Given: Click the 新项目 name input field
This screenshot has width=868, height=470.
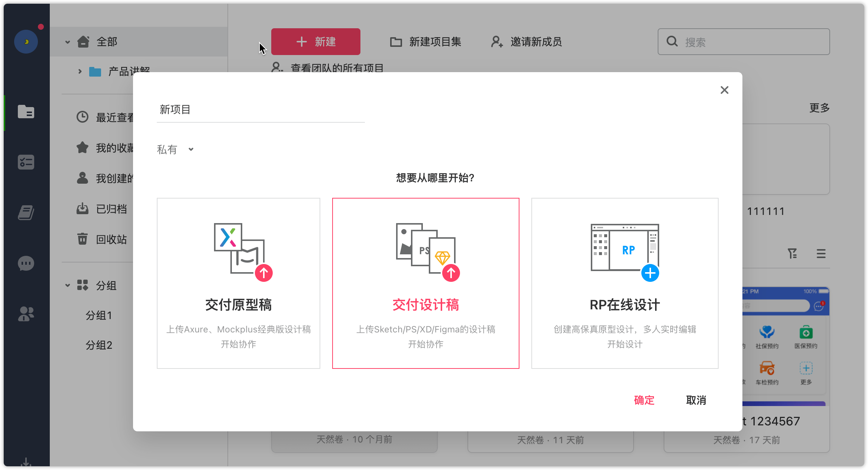Looking at the screenshot, I should (261, 110).
